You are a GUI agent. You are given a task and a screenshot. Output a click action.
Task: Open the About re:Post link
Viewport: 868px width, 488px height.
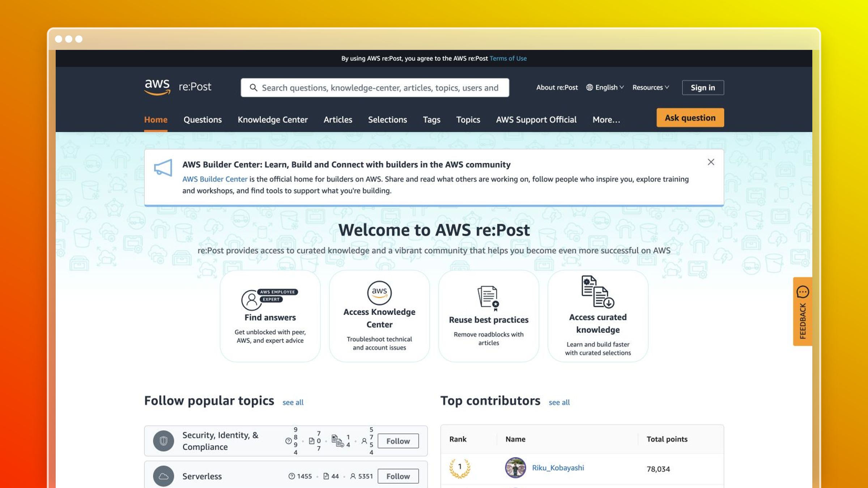pos(557,87)
